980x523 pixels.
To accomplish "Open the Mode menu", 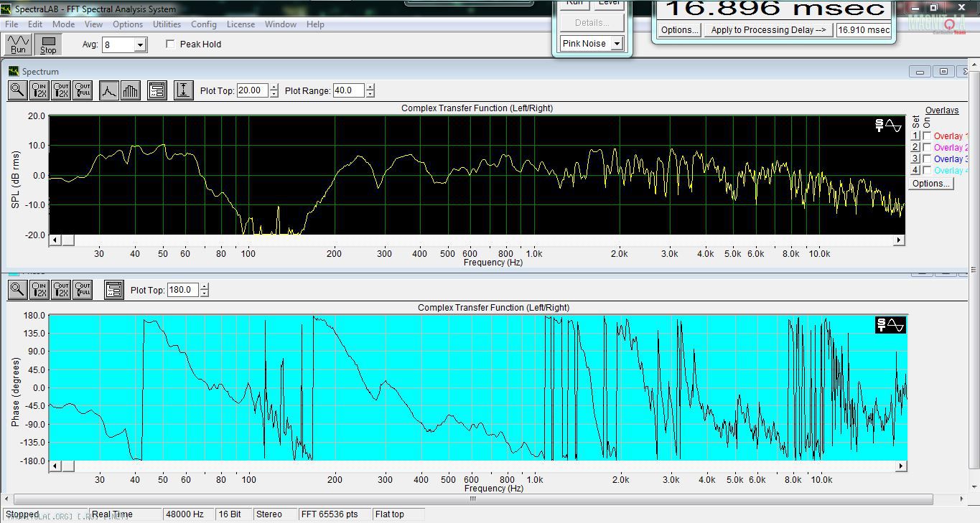I will click(x=63, y=24).
